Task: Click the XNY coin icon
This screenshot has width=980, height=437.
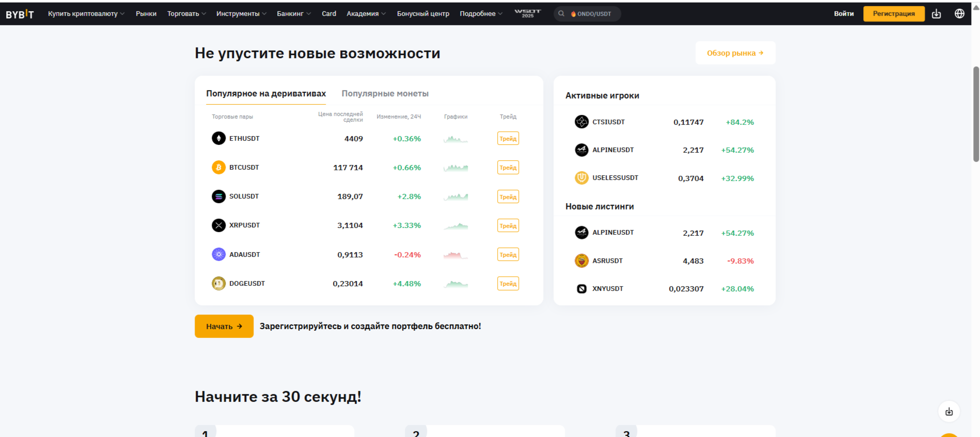Action: (582, 288)
